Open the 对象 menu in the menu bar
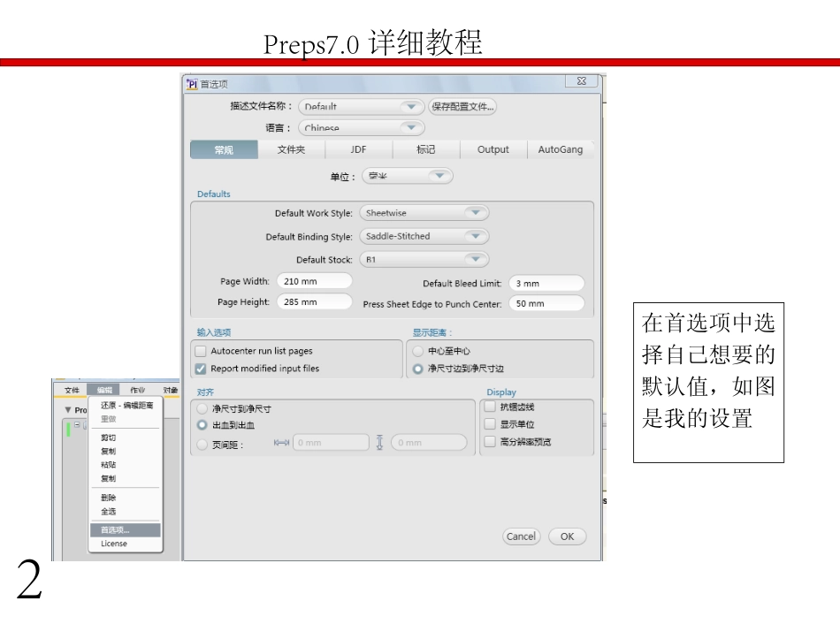 click(171, 390)
